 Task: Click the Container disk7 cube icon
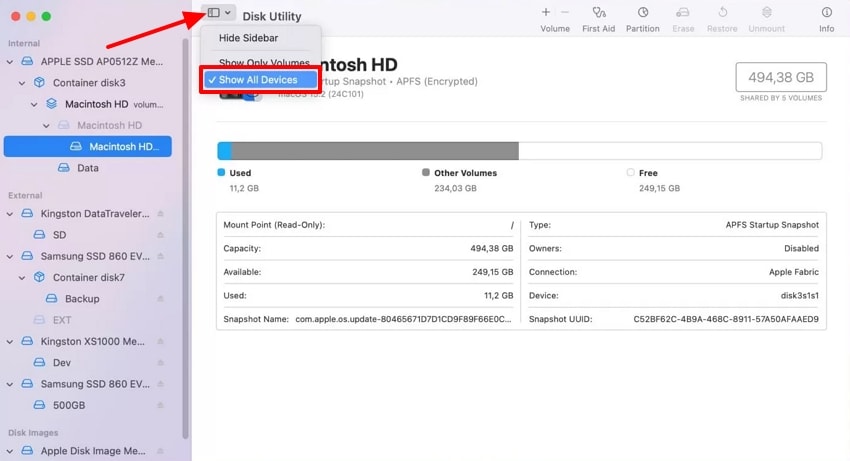(x=39, y=277)
